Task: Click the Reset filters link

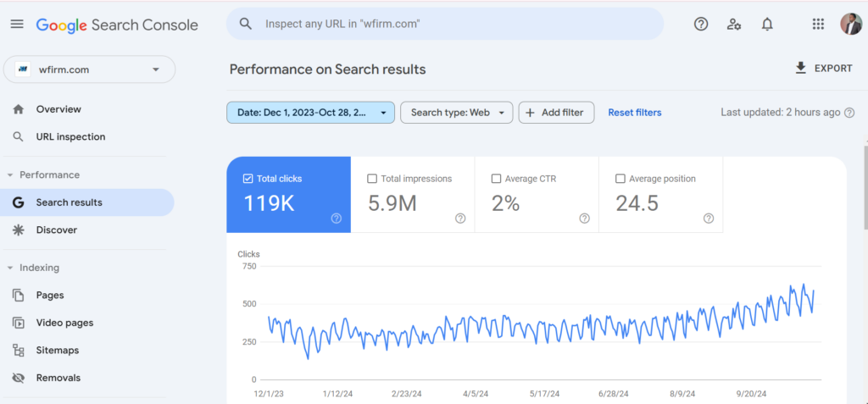Action: [x=635, y=113]
